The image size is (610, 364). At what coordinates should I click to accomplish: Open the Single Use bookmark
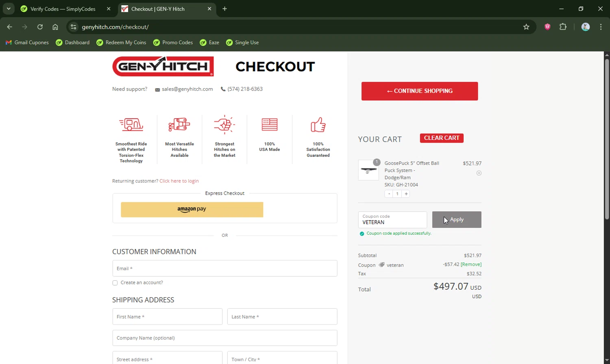(x=242, y=42)
